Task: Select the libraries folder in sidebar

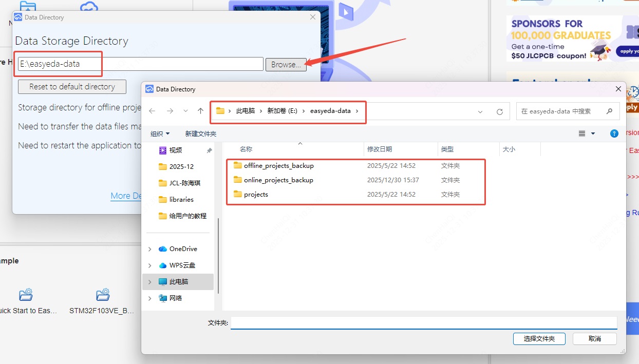Action: (x=181, y=199)
